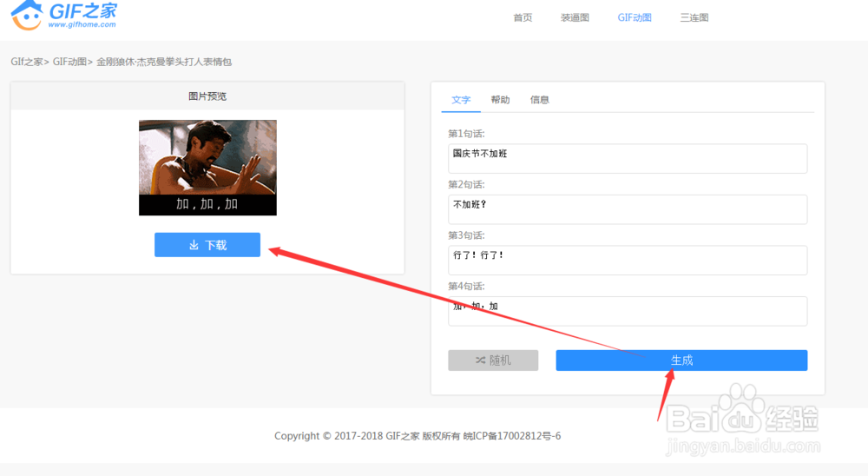868x476 pixels.
Task: Click the Copyright 2017-2018 footer text
Action: click(329, 436)
